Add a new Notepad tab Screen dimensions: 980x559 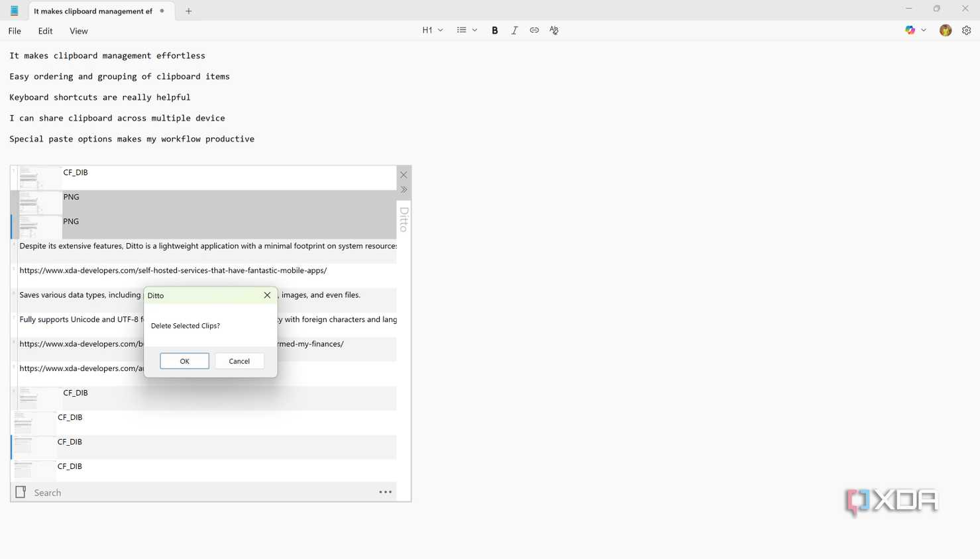pos(189,11)
